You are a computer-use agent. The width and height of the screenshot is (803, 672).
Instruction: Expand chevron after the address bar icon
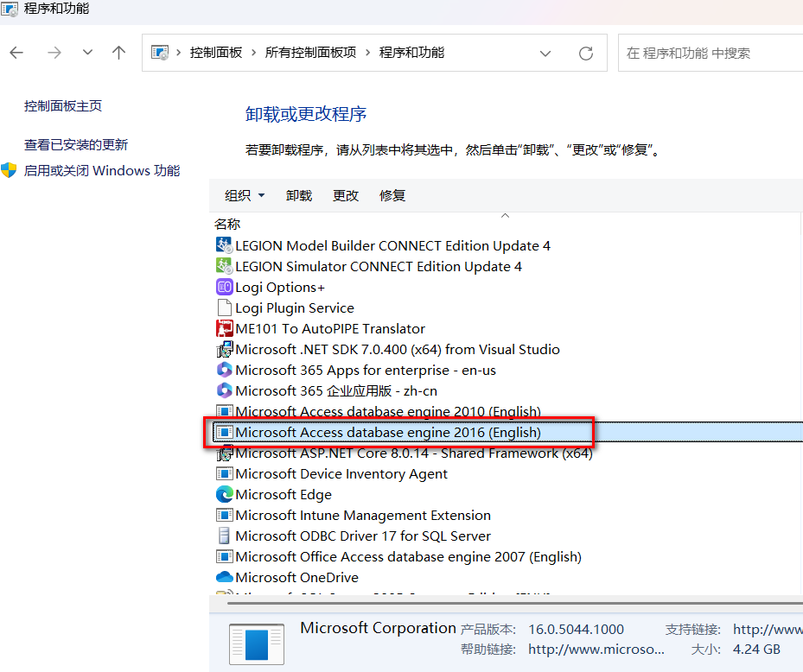[179, 53]
